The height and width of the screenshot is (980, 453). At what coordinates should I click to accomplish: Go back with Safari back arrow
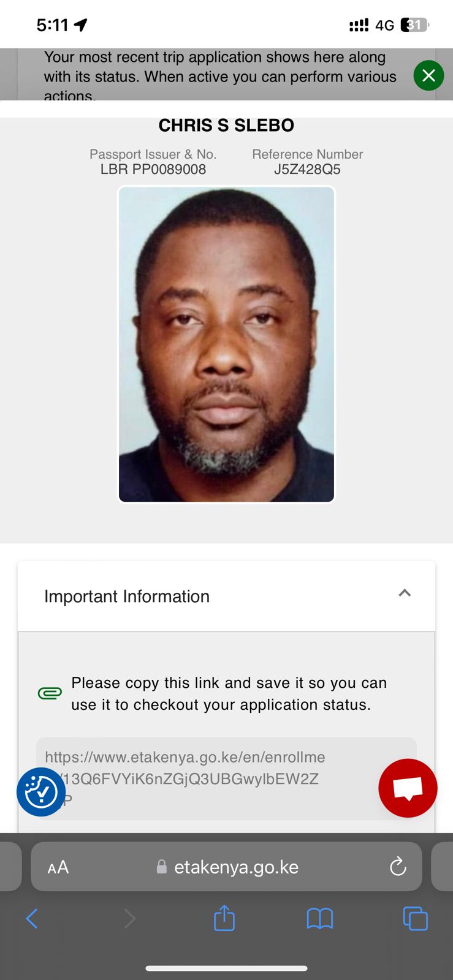[32, 918]
